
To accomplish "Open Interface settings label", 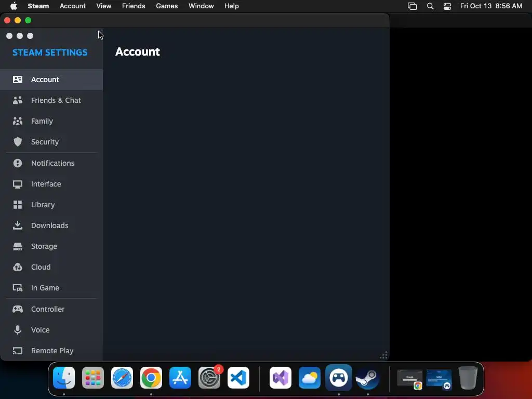I will tap(46, 184).
